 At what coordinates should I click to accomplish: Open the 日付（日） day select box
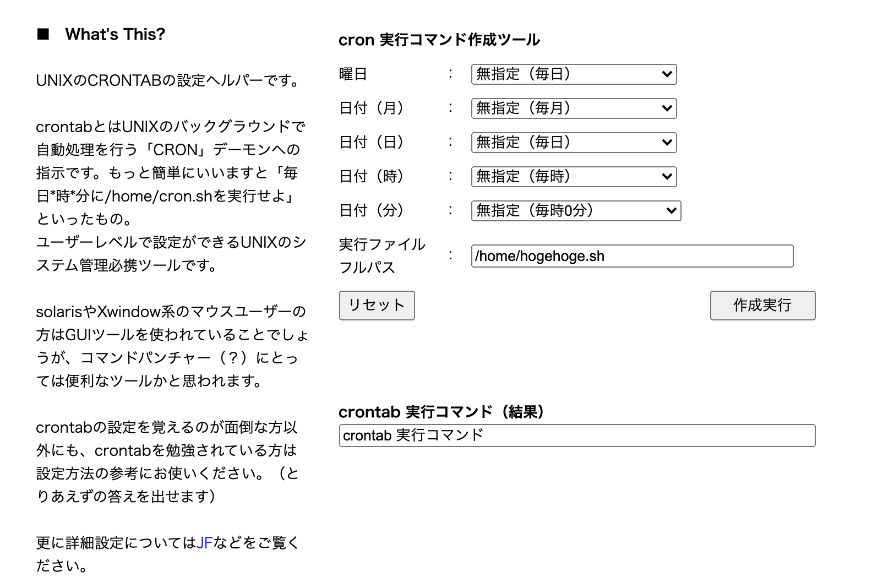[573, 143]
